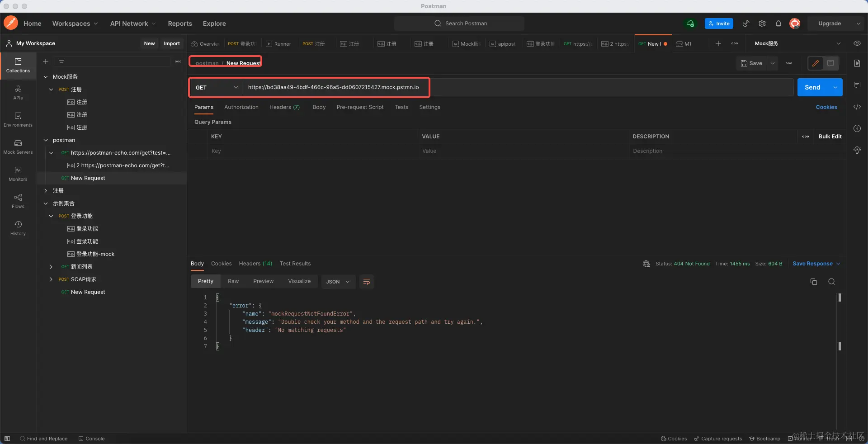
Task: Open the capture requests satellite icon
Action: click(x=746, y=24)
